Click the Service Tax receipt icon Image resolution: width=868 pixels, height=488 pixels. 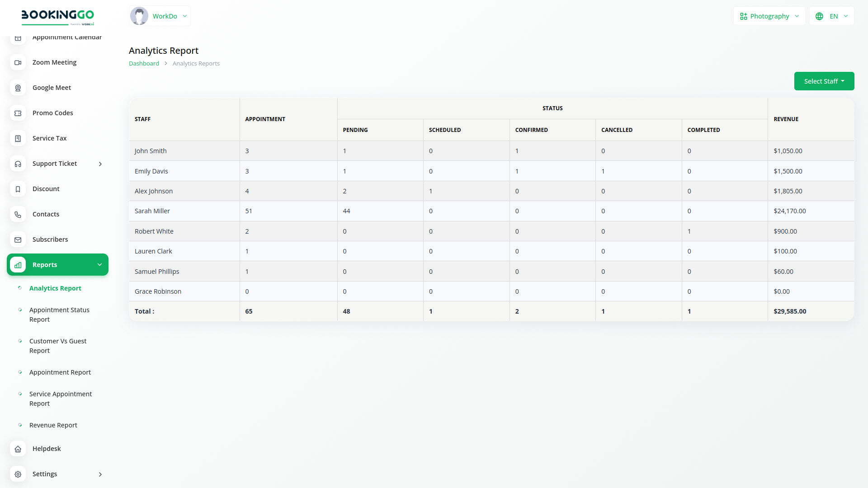tap(18, 138)
